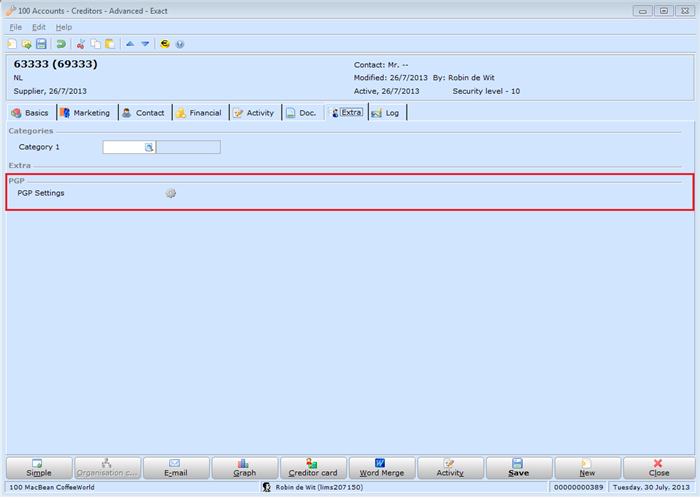
Task: Click Tuesday, 30 July, 2013 date
Action: tap(651, 487)
